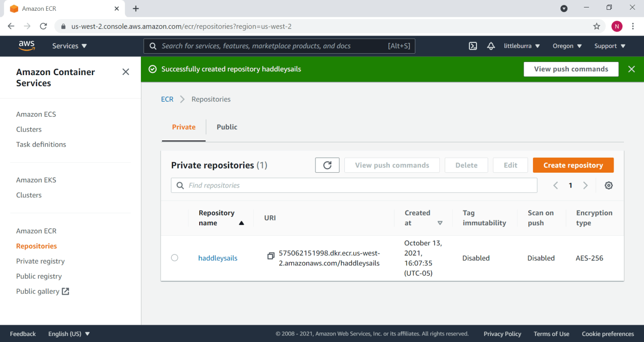
Task: Bookmark this page with the star
Action: (596, 27)
